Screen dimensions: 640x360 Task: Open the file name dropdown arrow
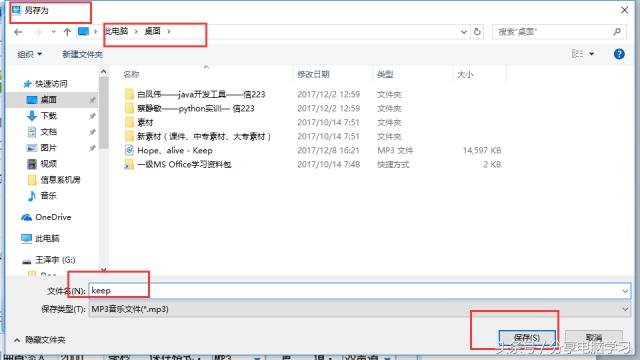click(625, 291)
